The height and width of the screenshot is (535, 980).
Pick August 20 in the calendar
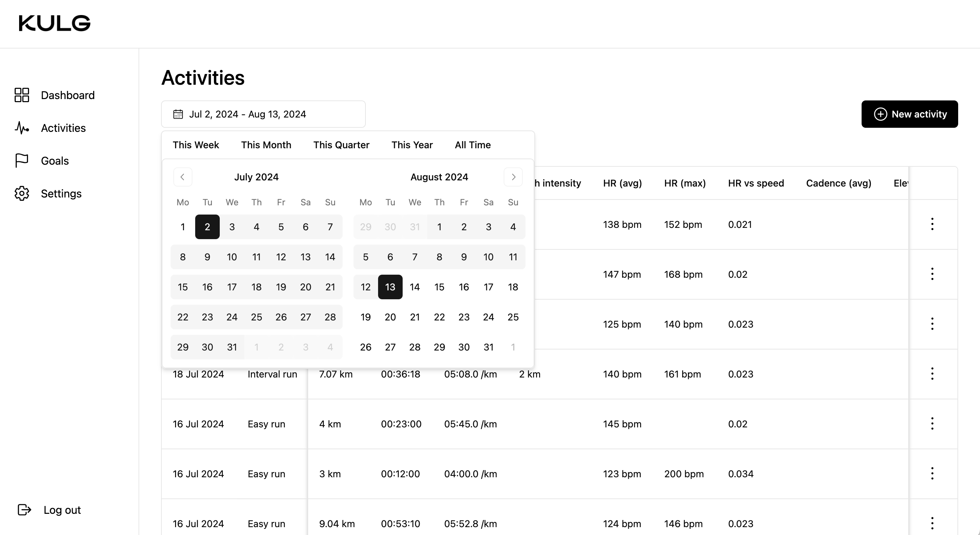[x=390, y=317]
